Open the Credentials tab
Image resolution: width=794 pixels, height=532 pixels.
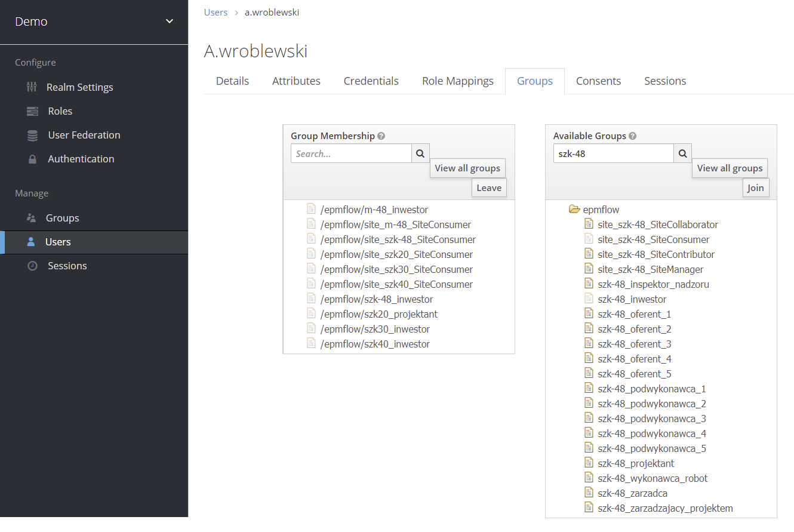(x=371, y=81)
